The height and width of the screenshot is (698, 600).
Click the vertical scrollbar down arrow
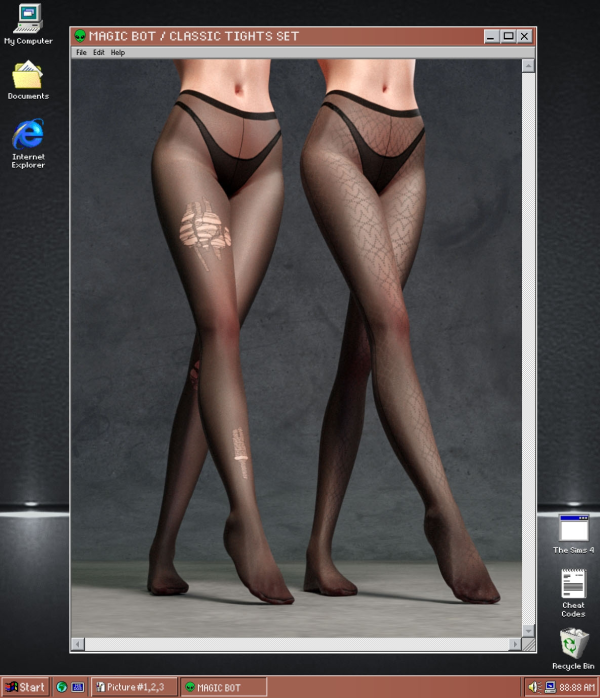pyautogui.click(x=528, y=630)
